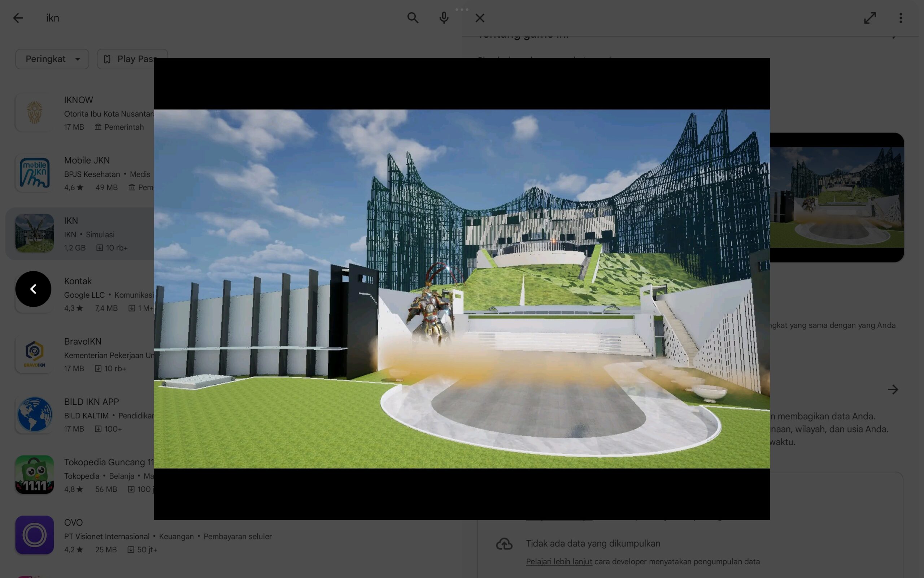Go to previous screenshot with black arrow
The image size is (924, 578).
pos(33,289)
